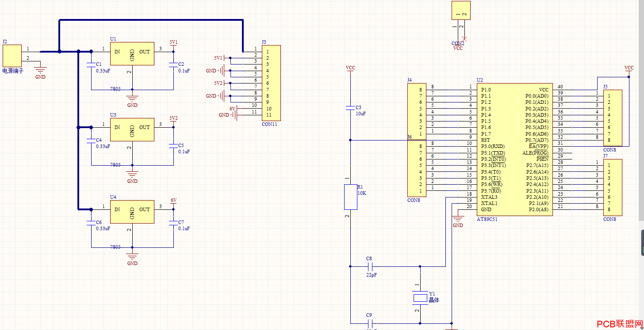644x330 pixels.
Task: Select the U4 7805 regulator symbol
Action: (x=132, y=212)
